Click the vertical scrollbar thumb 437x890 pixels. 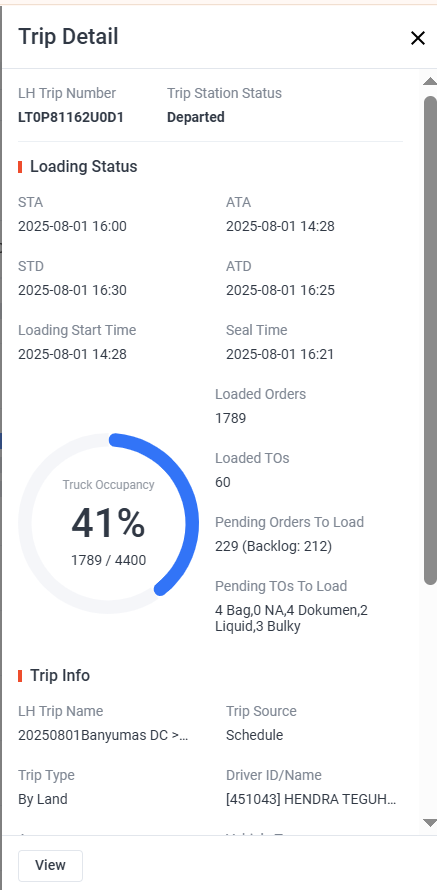(430, 341)
